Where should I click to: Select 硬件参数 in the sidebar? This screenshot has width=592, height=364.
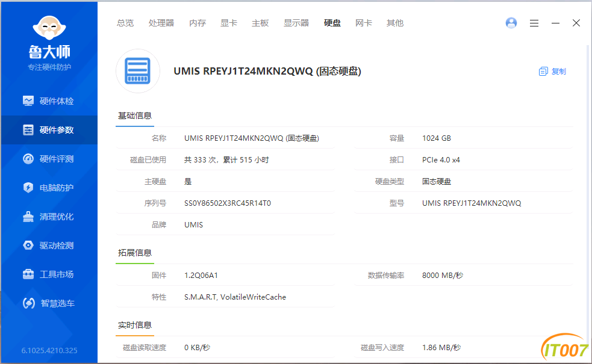[49, 130]
